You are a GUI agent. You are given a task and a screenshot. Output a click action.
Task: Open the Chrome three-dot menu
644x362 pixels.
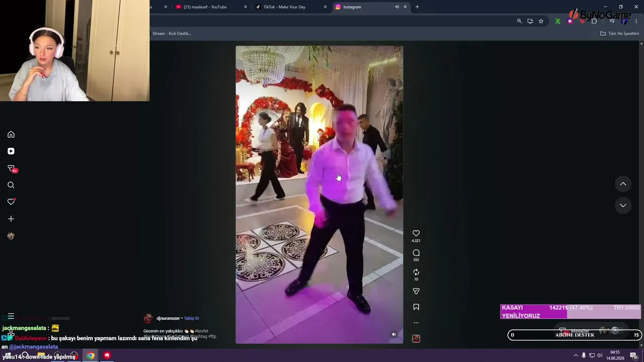[636, 21]
